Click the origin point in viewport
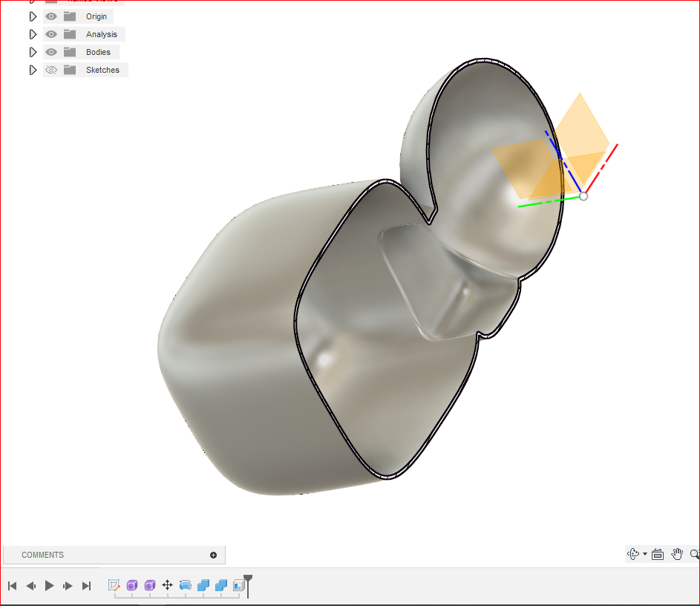700x606 pixels. pos(583,196)
